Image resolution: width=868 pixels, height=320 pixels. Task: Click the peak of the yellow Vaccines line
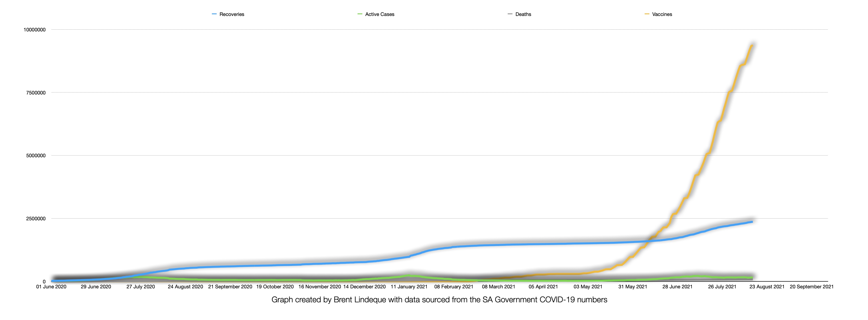pos(752,46)
